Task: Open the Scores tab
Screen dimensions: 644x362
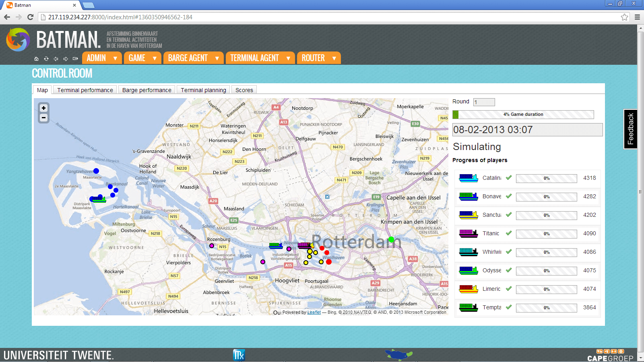Action: [244, 90]
